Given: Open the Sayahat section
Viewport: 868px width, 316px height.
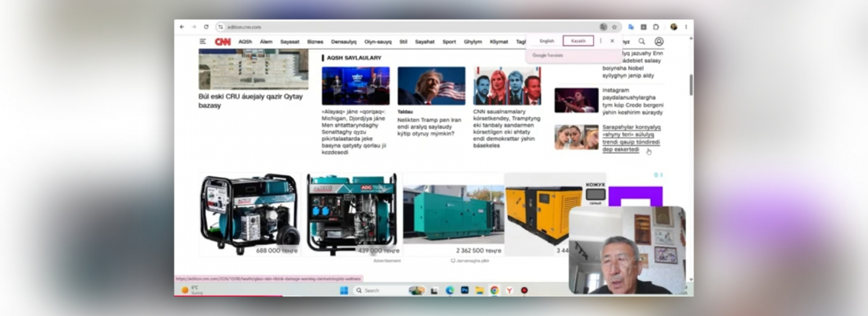Looking at the screenshot, I should coord(425,41).
